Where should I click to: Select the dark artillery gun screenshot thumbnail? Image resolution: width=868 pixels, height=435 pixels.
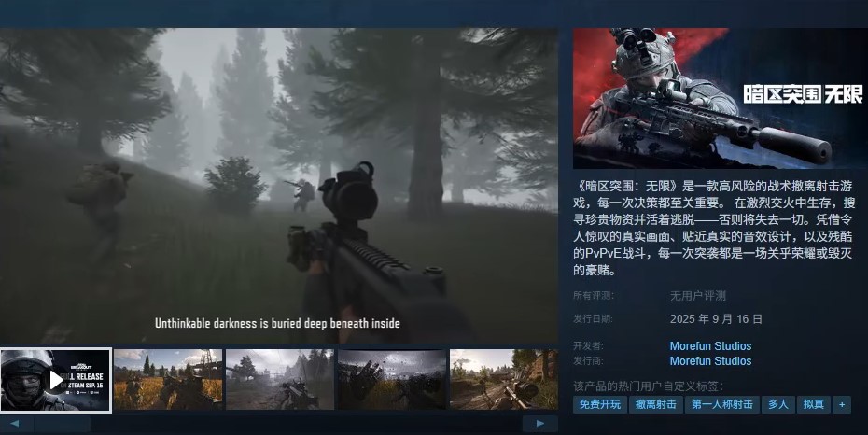(x=391, y=380)
